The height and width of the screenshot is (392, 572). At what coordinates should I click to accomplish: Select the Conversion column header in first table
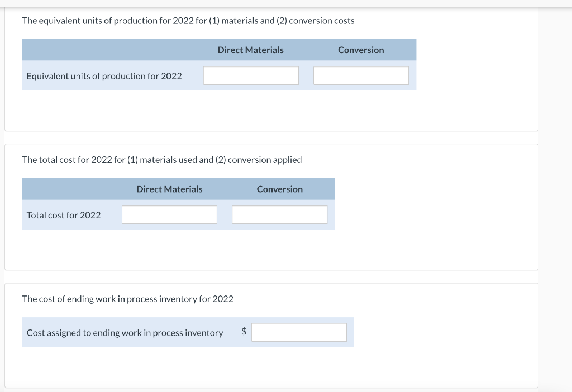[x=361, y=50]
